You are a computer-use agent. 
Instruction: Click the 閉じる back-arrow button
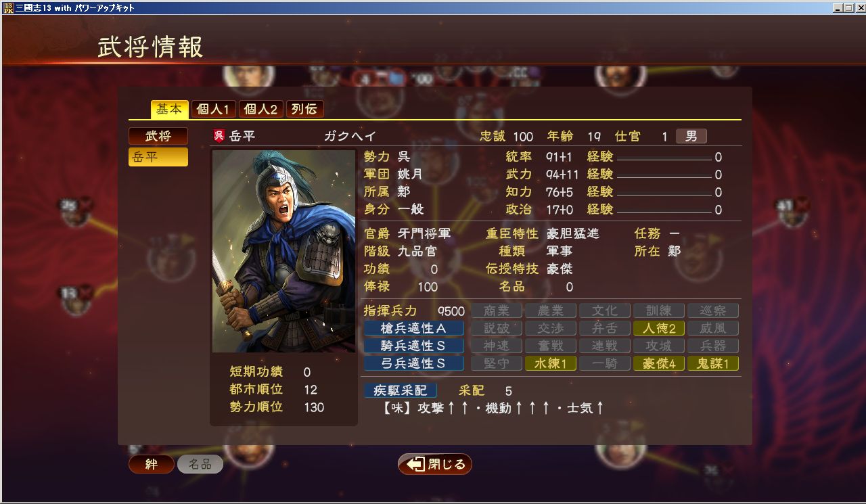(x=435, y=464)
